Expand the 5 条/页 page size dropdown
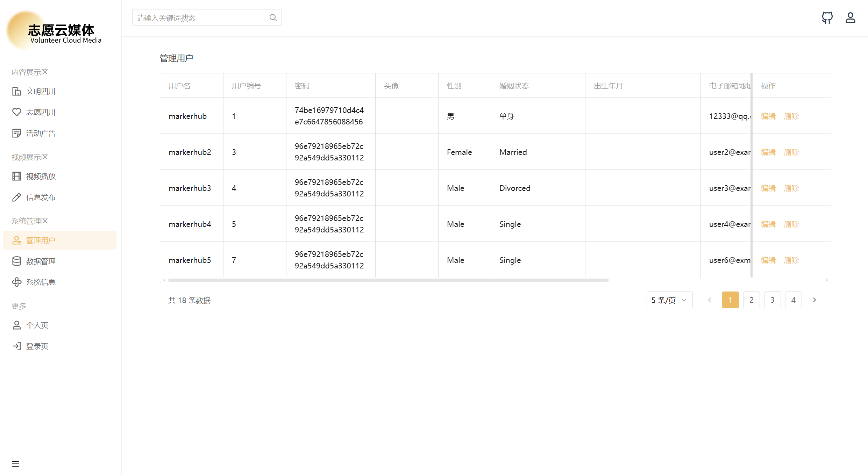The height and width of the screenshot is (475, 868). coord(669,300)
